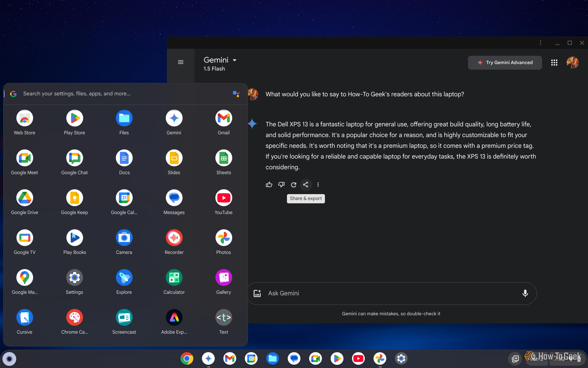The width and height of the screenshot is (588, 368).
Task: Open the Play Store app in launcher
Action: [x=74, y=118]
